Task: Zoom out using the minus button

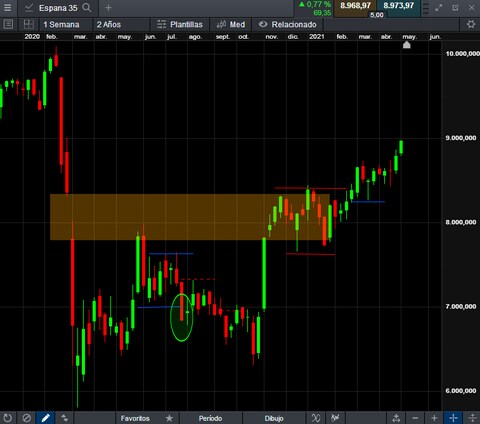Action: coord(415,418)
